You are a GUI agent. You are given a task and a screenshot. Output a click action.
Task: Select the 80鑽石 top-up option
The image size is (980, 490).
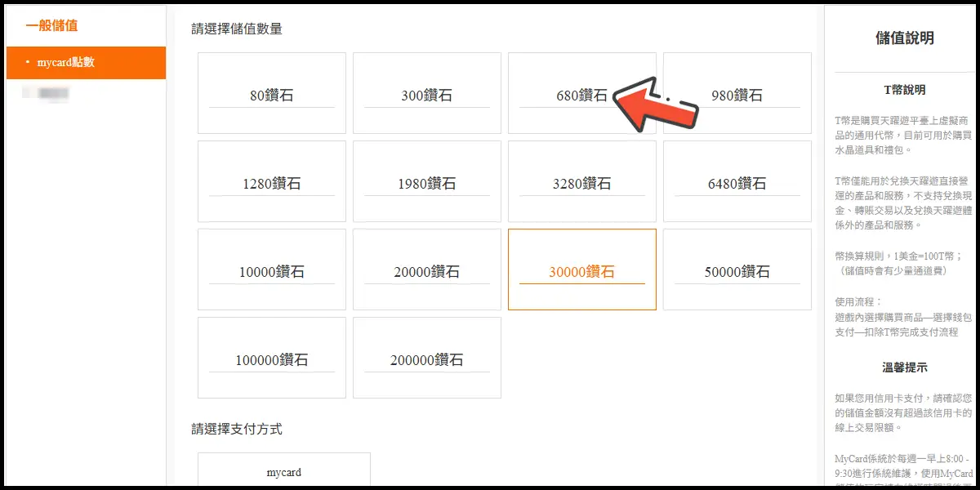click(x=271, y=94)
